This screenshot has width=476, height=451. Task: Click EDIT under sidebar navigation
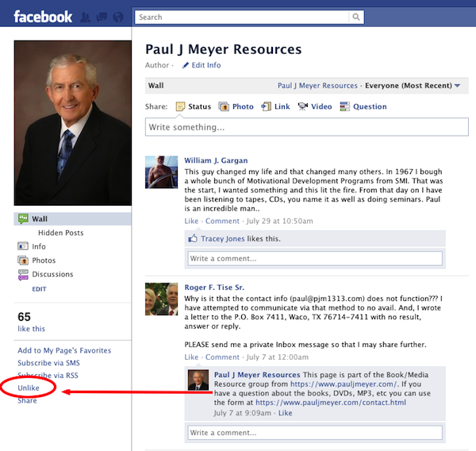coord(39,289)
